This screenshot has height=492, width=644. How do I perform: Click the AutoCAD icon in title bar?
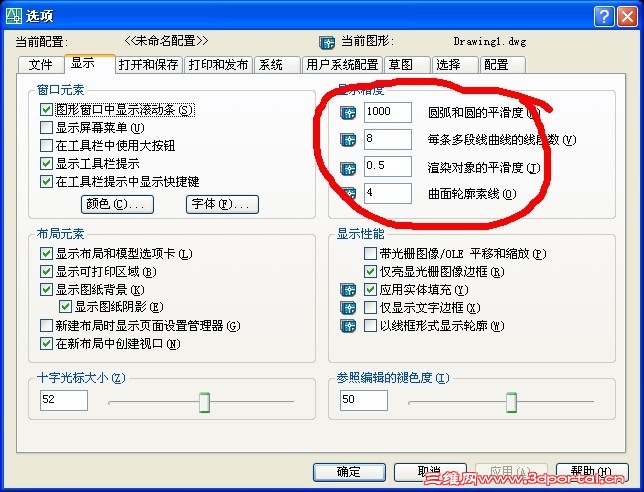(13, 16)
